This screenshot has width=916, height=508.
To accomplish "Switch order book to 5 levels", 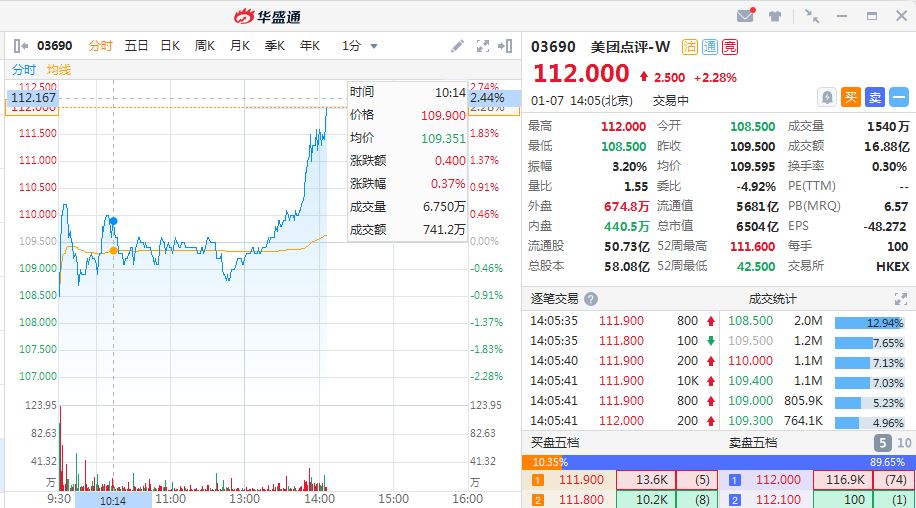I will pyautogui.click(x=883, y=443).
